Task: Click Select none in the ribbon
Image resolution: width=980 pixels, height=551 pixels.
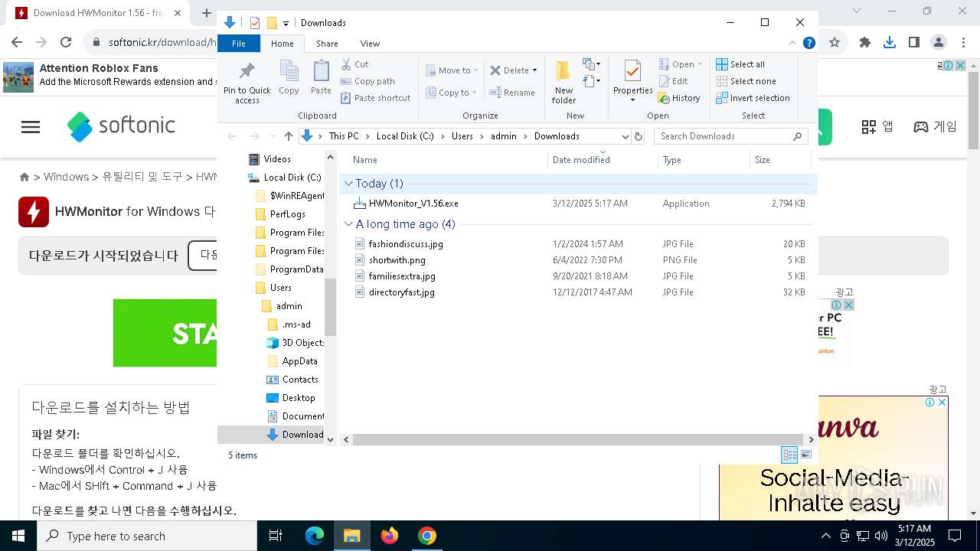Action: pos(746,81)
